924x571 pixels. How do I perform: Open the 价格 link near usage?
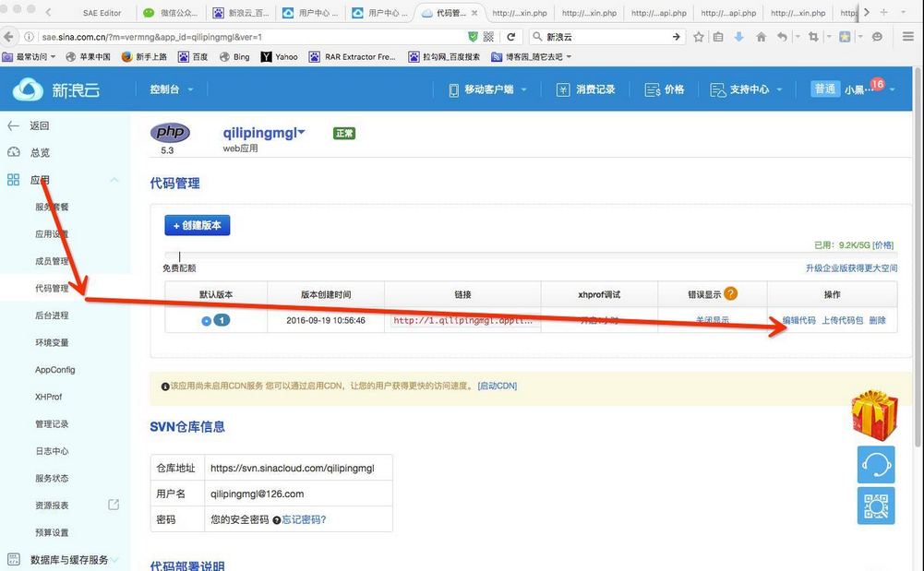(882, 244)
